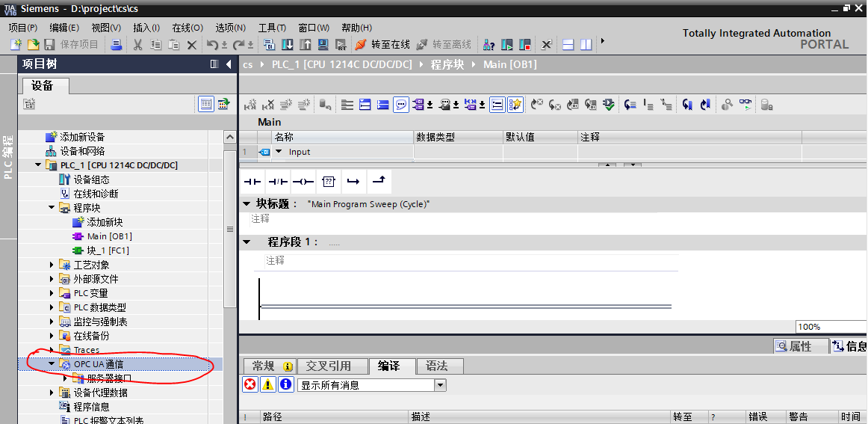Screen dimensions: 868x424
Task: Undo the last action
Action: pos(213,45)
